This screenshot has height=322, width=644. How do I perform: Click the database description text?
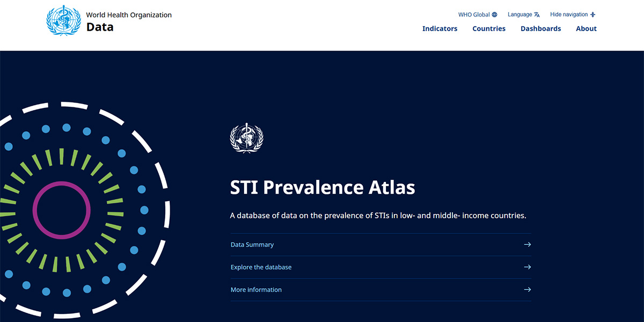(x=378, y=216)
